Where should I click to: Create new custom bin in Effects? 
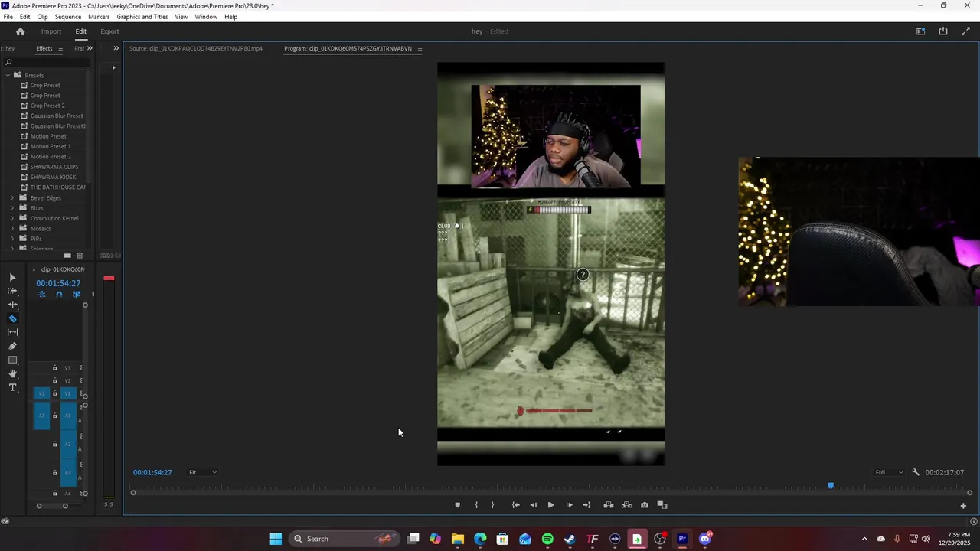tap(67, 255)
